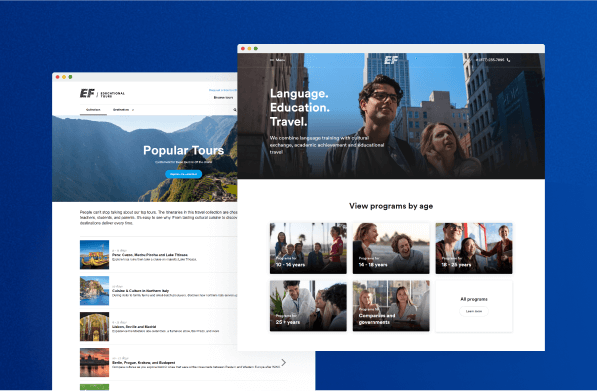Open Browse tours menu item
This screenshot has width=597, height=391.
pos(223,97)
